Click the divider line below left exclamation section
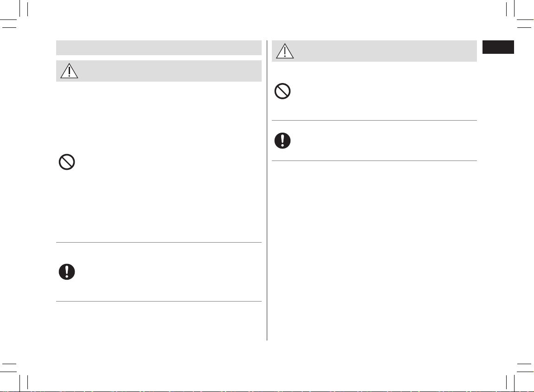The height and width of the screenshot is (392, 534). (x=159, y=302)
